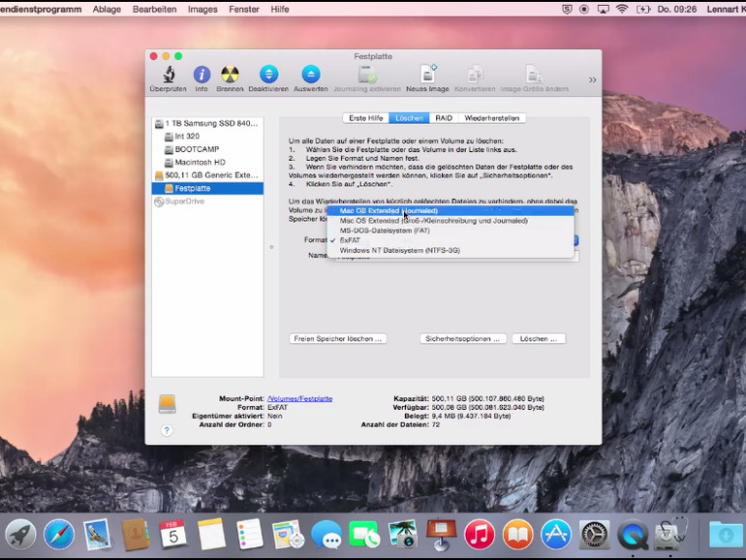746x560 pixels.
Task: Launch Safari from the Dock
Action: click(59, 535)
